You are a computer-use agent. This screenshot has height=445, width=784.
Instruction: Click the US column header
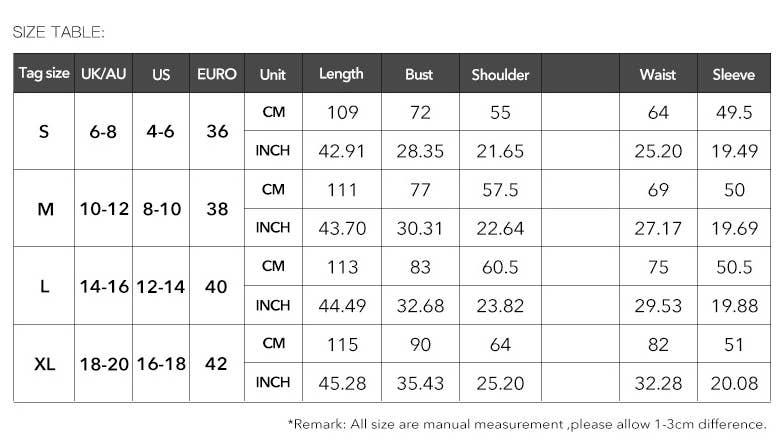[161, 74]
